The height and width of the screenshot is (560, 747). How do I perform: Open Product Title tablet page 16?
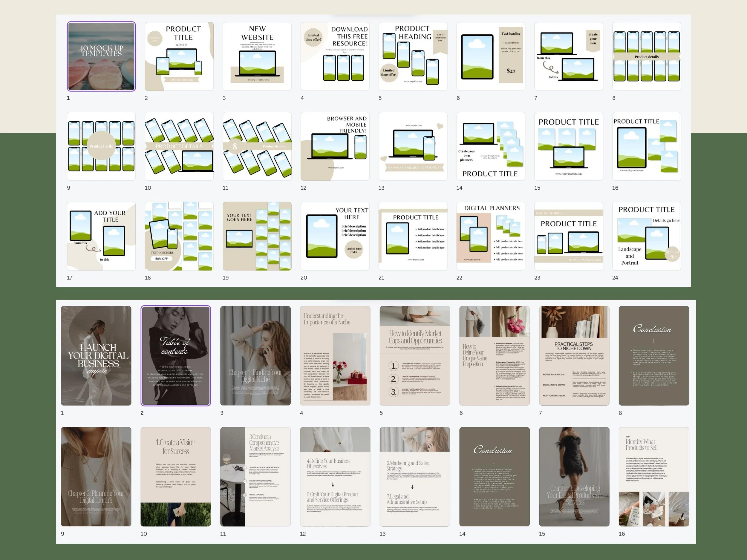[x=647, y=146]
